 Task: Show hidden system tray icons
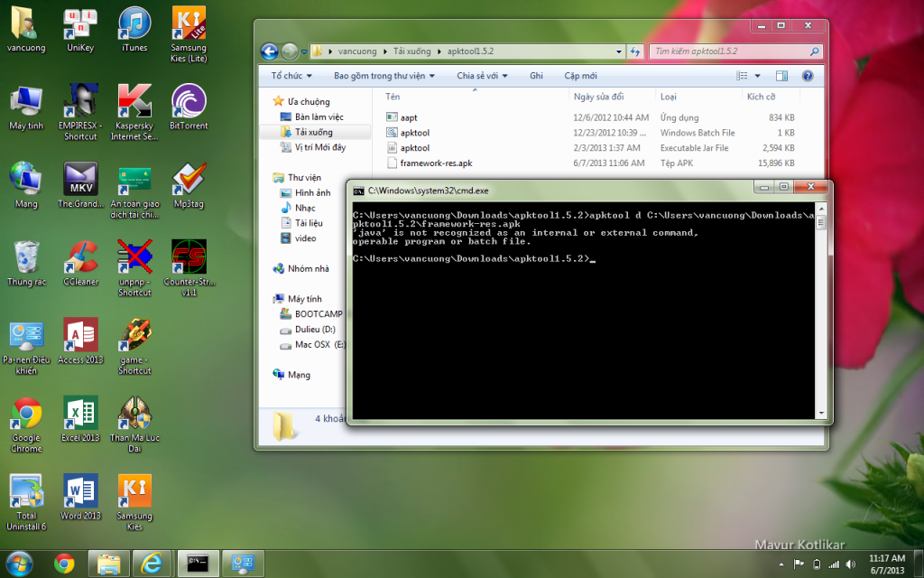pyautogui.click(x=781, y=564)
